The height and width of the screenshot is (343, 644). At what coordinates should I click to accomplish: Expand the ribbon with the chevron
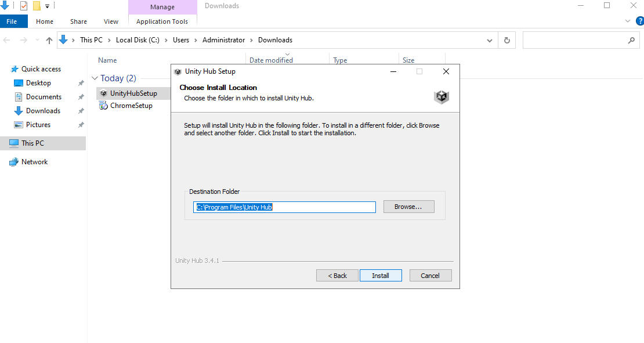(628, 21)
